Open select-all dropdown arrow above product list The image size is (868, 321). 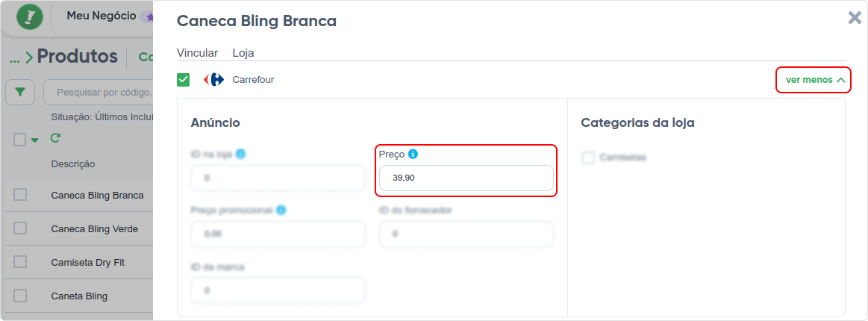(x=35, y=140)
